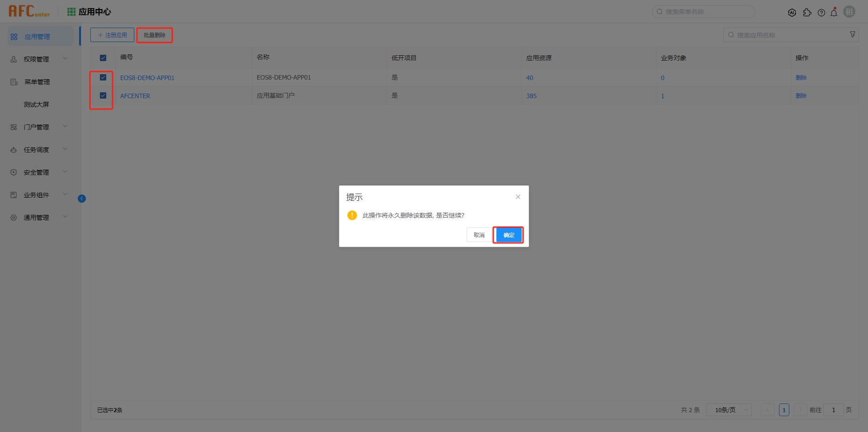Uncheck the AFCENTER row checkbox
This screenshot has width=868, height=432.
click(x=103, y=95)
